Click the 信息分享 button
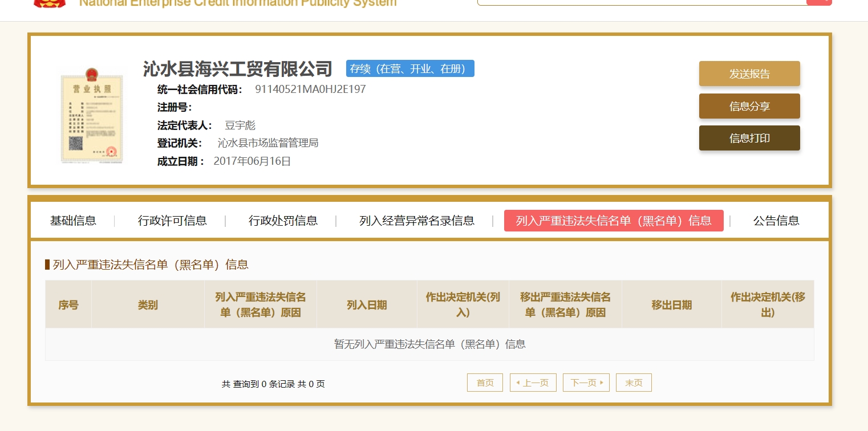The height and width of the screenshot is (431, 868). coord(749,106)
